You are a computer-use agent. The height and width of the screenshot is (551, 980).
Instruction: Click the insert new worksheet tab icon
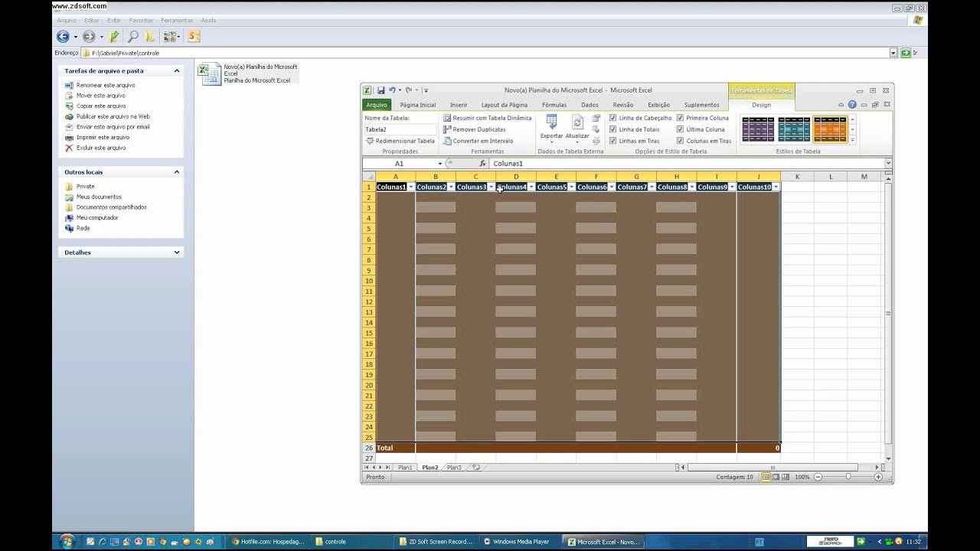point(475,467)
